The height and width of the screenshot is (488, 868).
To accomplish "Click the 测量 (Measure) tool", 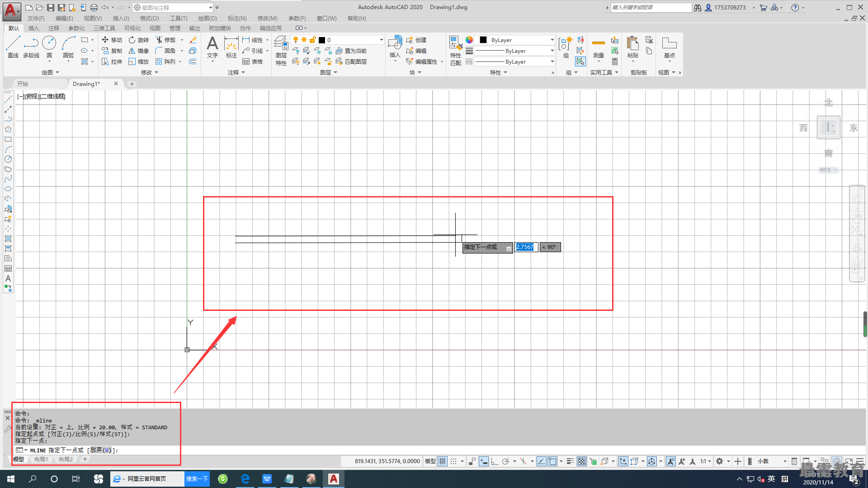I will 599,47.
